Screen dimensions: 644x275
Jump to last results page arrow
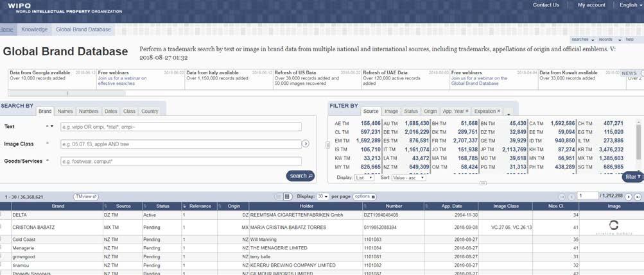click(x=638, y=197)
